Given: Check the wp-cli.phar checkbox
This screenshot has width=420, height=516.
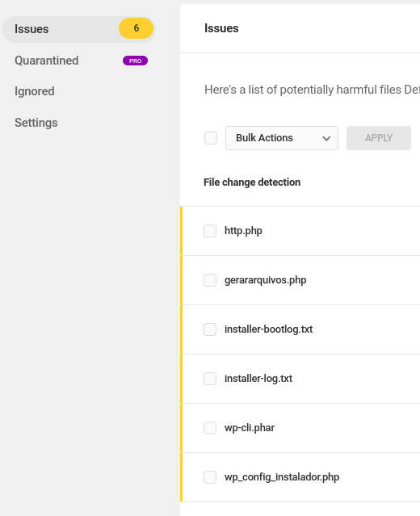Looking at the screenshot, I should [x=210, y=428].
